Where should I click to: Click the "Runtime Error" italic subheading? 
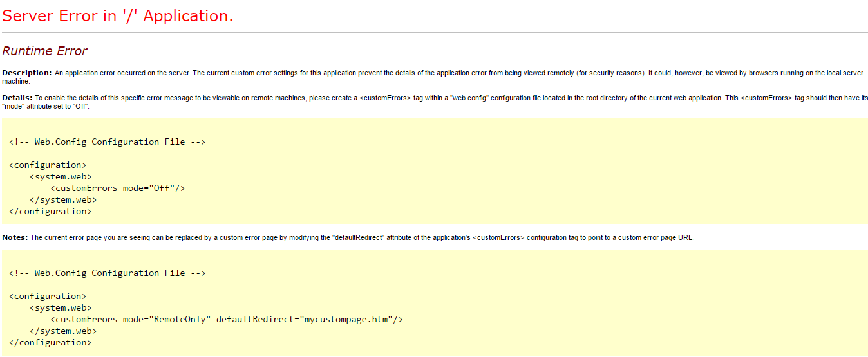point(44,51)
